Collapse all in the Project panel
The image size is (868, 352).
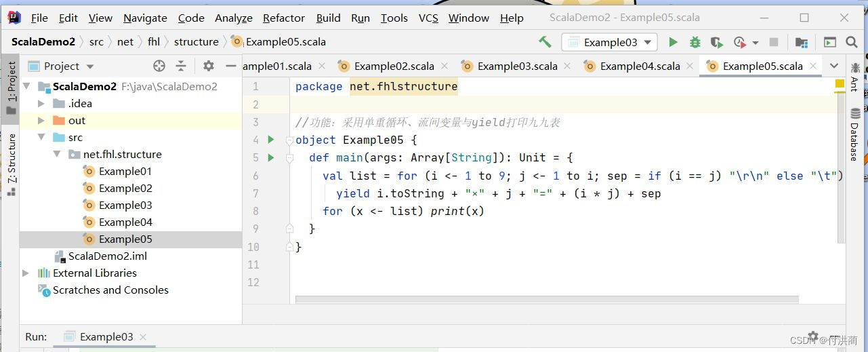click(x=181, y=66)
